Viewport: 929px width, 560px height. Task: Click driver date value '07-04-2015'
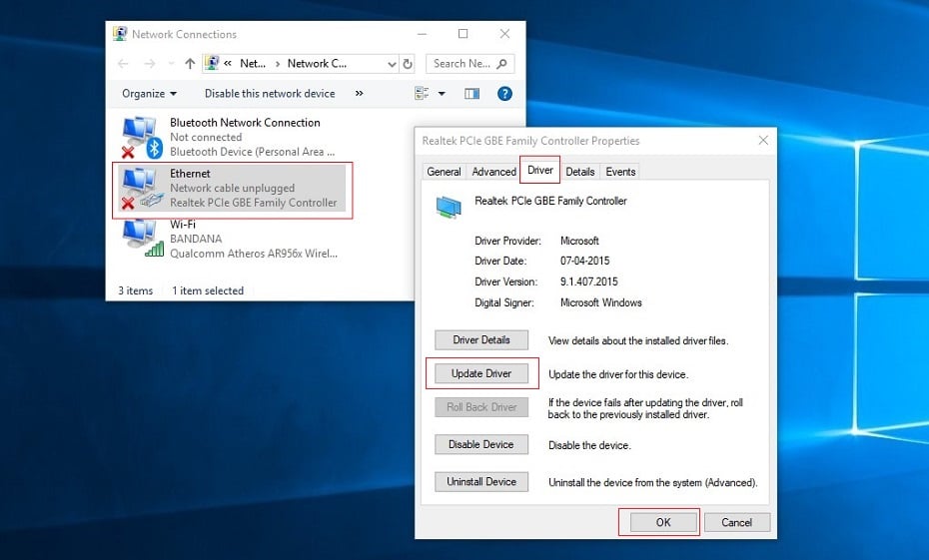point(584,261)
